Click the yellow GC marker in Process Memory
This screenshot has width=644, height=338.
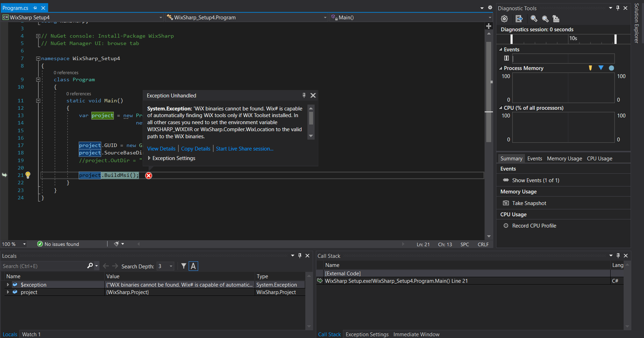tap(590, 68)
